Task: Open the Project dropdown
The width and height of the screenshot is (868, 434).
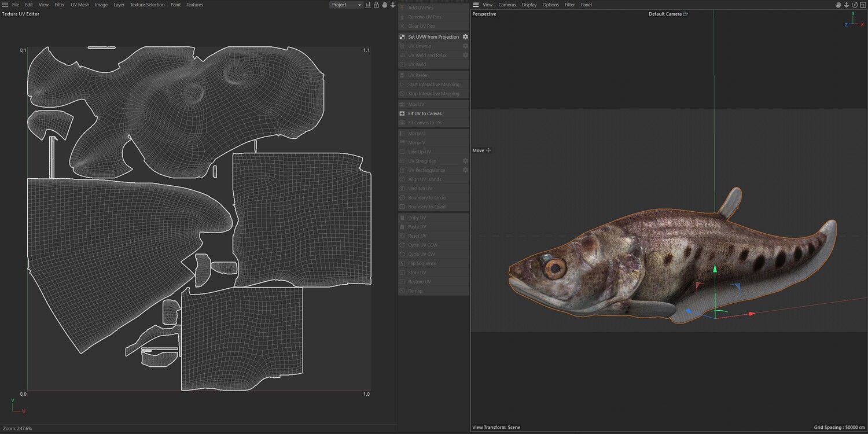Action: click(346, 5)
